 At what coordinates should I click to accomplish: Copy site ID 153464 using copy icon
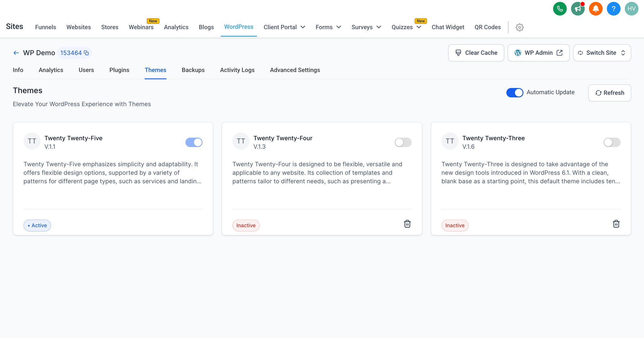tap(86, 53)
